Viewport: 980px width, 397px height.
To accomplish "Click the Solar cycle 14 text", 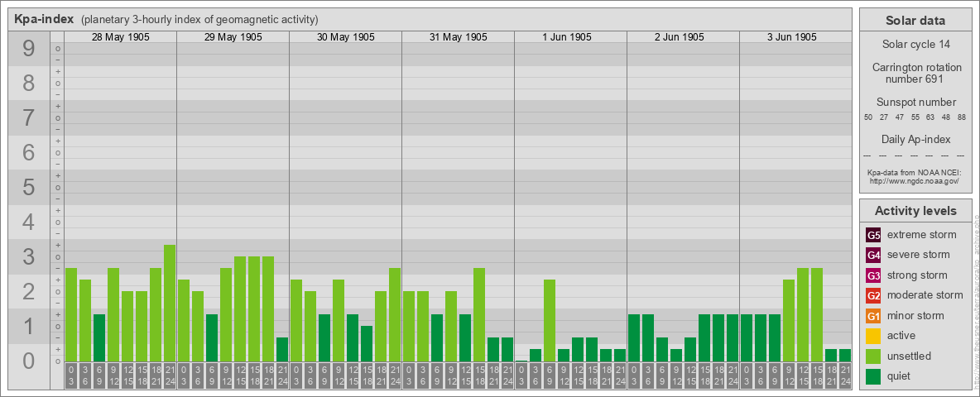I will pyautogui.click(x=915, y=45).
